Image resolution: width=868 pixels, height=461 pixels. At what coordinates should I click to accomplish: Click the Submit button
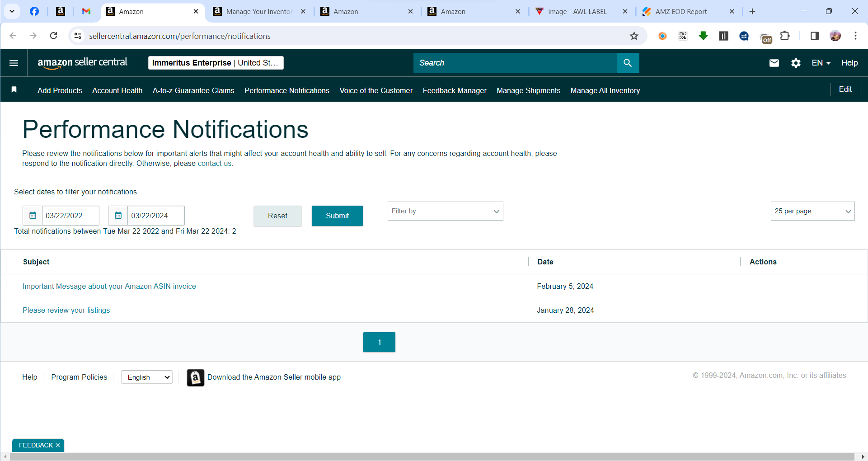(337, 216)
